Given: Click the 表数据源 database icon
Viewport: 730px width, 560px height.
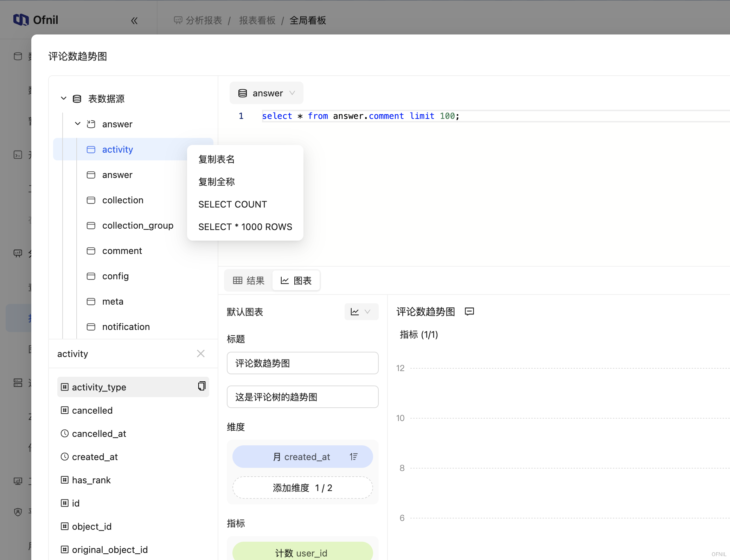Looking at the screenshot, I should (77, 99).
